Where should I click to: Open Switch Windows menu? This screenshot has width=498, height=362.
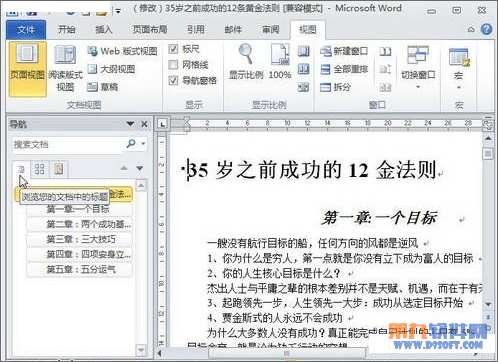[418, 68]
